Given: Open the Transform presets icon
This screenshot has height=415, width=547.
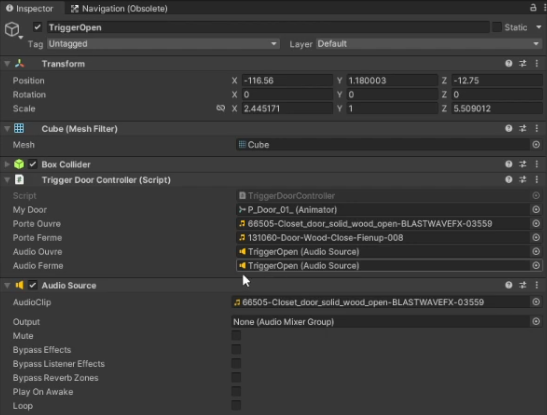Looking at the screenshot, I should (x=523, y=63).
